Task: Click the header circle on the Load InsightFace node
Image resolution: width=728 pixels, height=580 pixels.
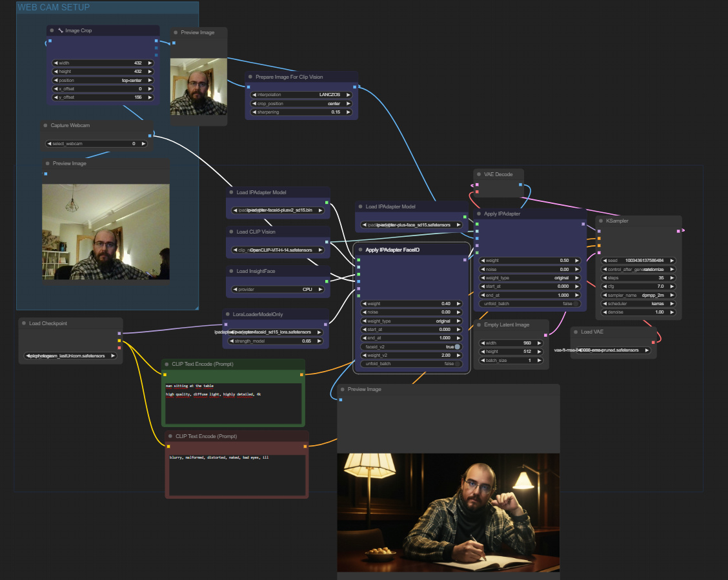Action: coord(230,270)
